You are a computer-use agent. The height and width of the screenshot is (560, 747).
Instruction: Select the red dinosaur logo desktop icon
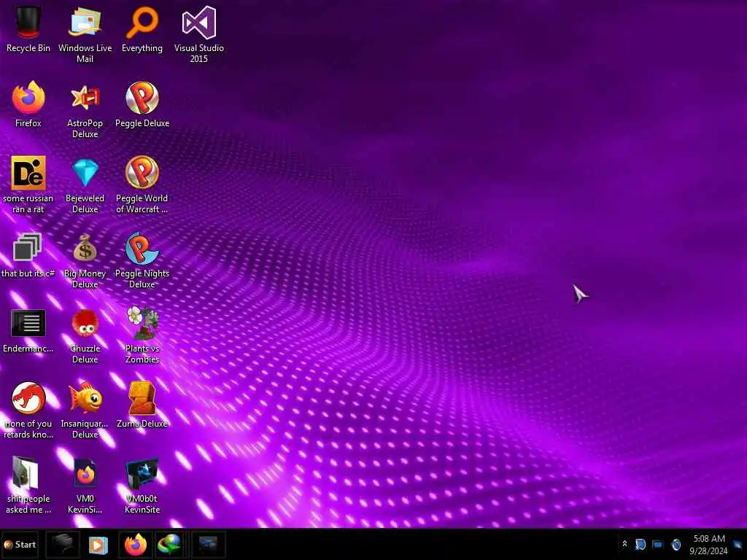28,410
